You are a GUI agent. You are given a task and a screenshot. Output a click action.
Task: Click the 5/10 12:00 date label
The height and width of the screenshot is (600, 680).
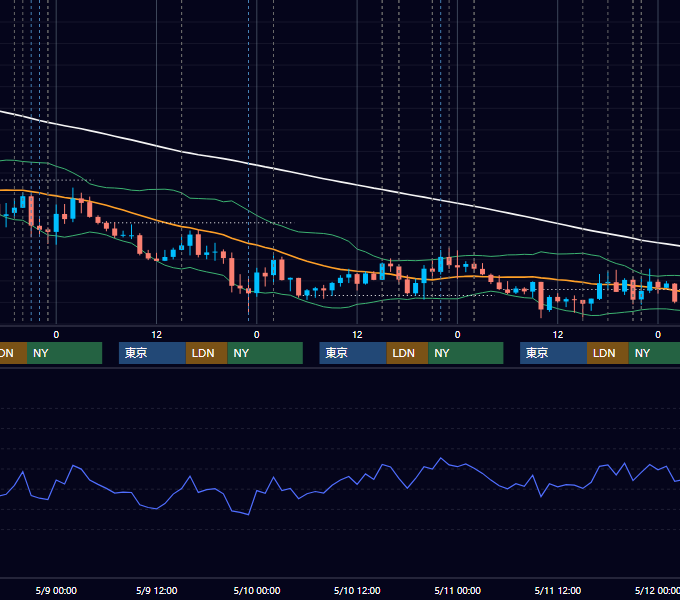[357, 590]
